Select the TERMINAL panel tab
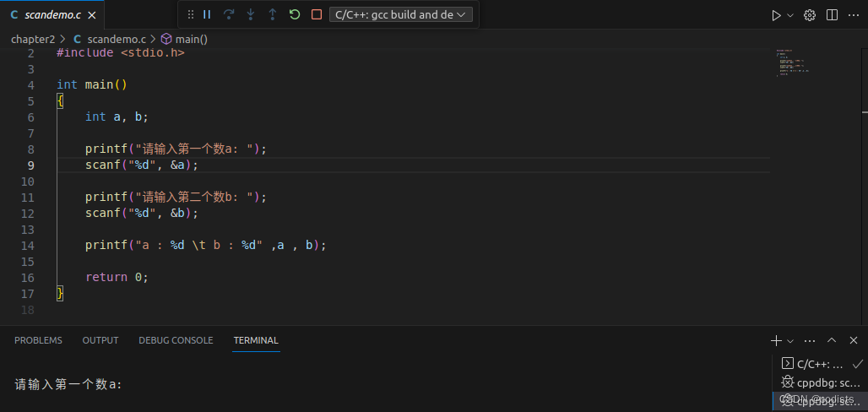 [256, 340]
